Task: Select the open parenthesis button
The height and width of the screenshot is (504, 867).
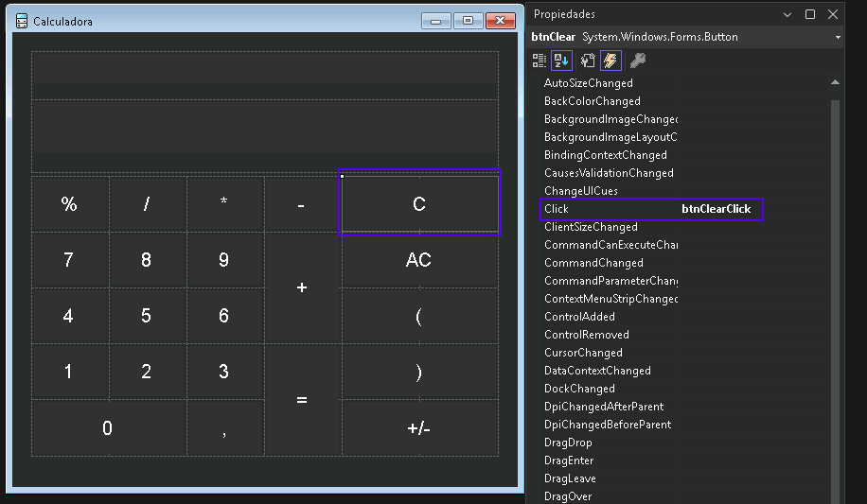Action: click(x=419, y=316)
